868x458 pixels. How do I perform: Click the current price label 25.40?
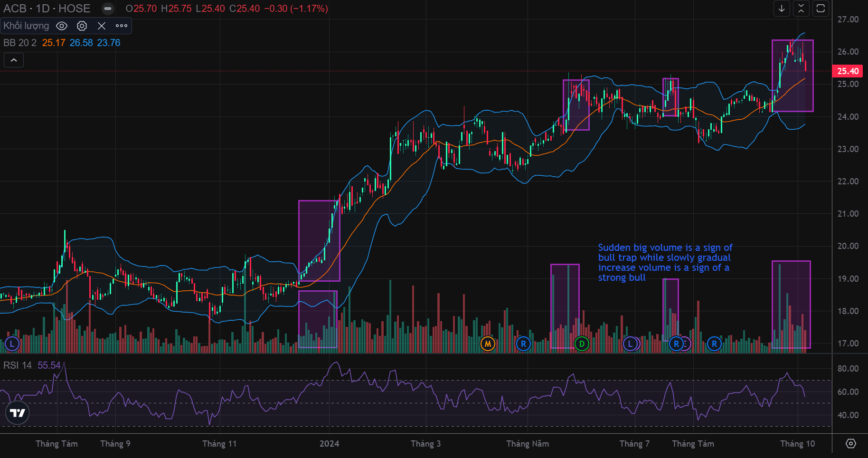click(x=848, y=71)
